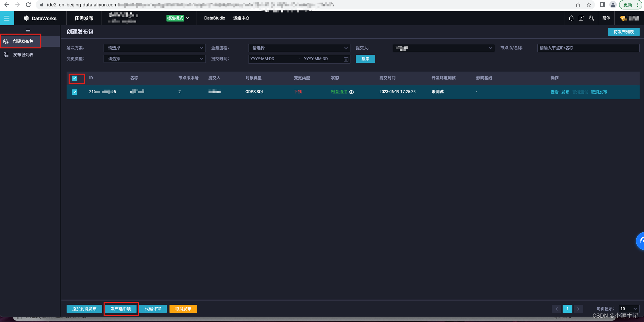Toggle the eye preview next to 检查通过
644x322 pixels.
pyautogui.click(x=351, y=92)
